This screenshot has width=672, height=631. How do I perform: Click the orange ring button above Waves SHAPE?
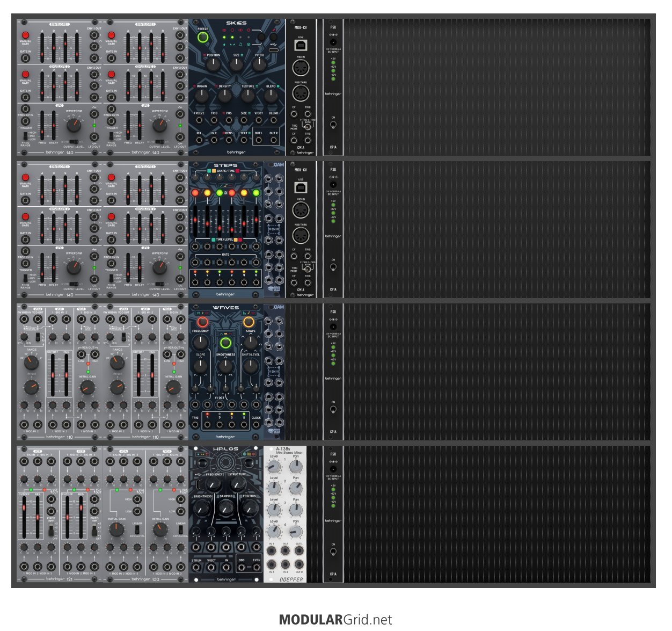pyautogui.click(x=249, y=322)
